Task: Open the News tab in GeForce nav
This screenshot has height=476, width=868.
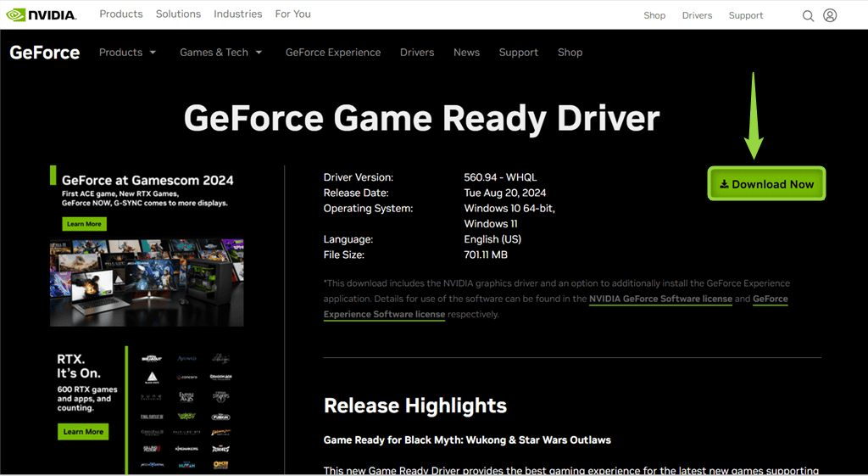Action: (466, 53)
